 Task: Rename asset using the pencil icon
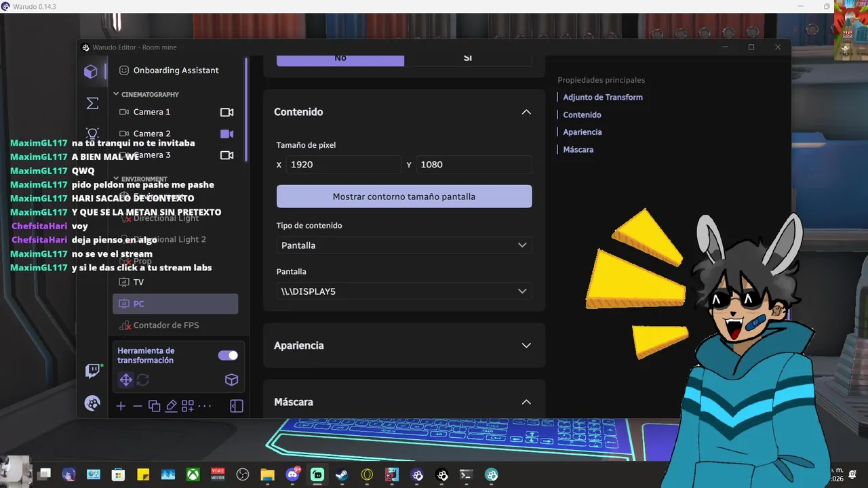click(171, 406)
